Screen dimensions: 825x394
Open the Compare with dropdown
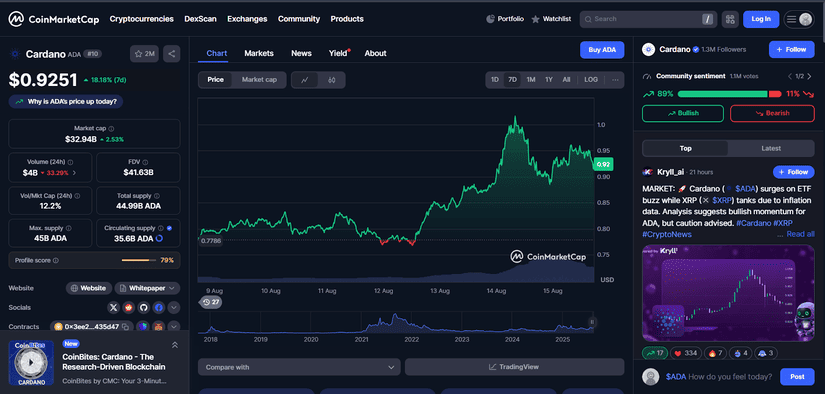[299, 367]
